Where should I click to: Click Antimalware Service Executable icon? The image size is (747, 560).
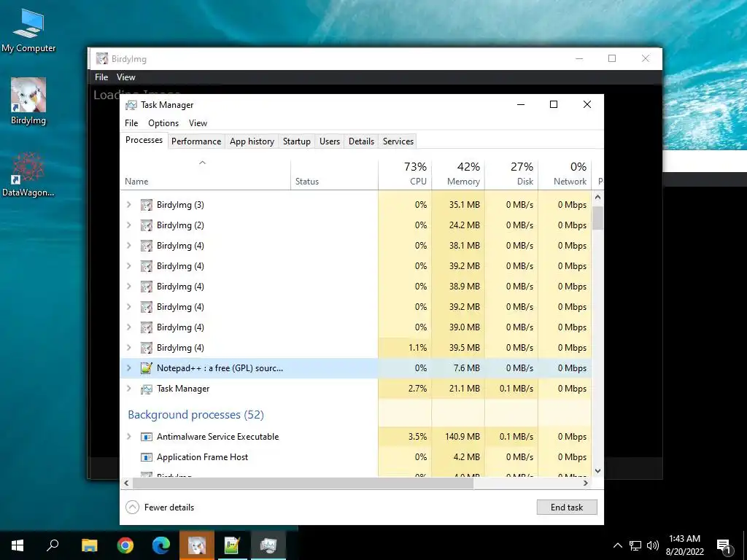click(146, 437)
